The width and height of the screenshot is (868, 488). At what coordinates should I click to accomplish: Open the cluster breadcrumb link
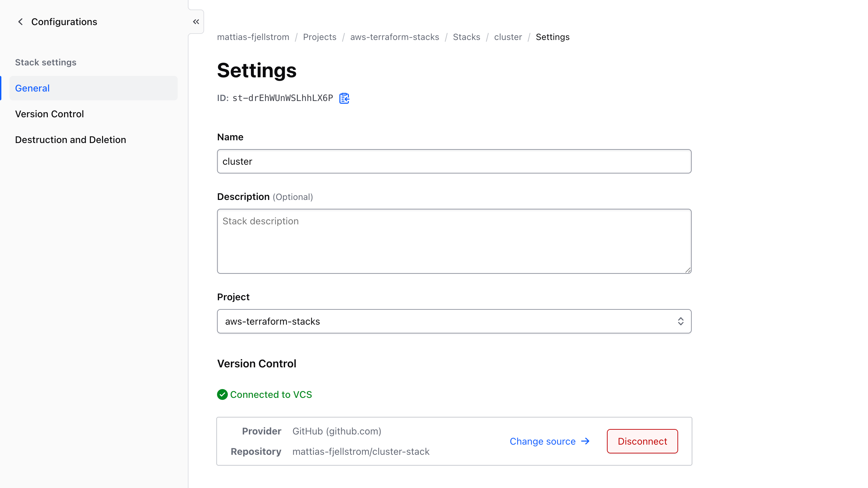[508, 37]
